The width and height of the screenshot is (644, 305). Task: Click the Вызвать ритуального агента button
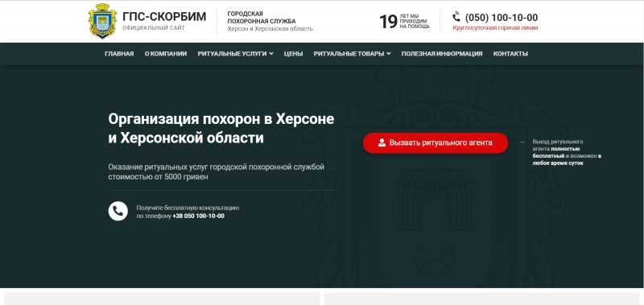(436, 143)
